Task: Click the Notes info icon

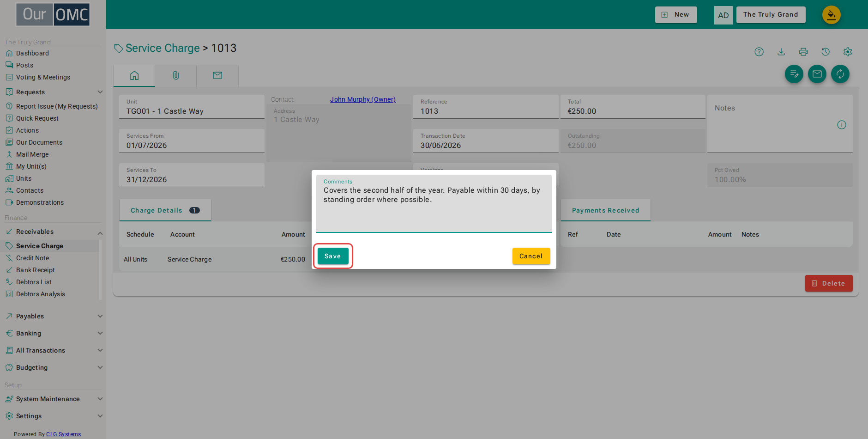Action: click(842, 125)
